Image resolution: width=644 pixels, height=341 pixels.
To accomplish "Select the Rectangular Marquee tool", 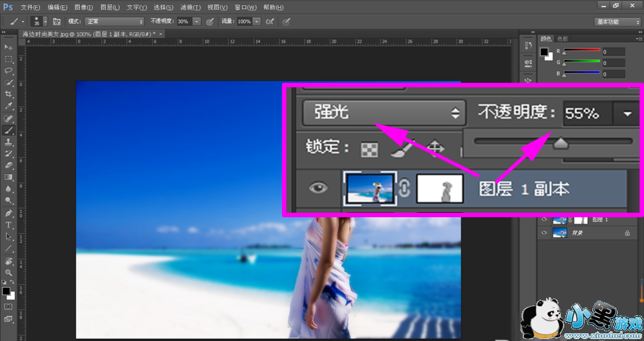I will [x=8, y=59].
